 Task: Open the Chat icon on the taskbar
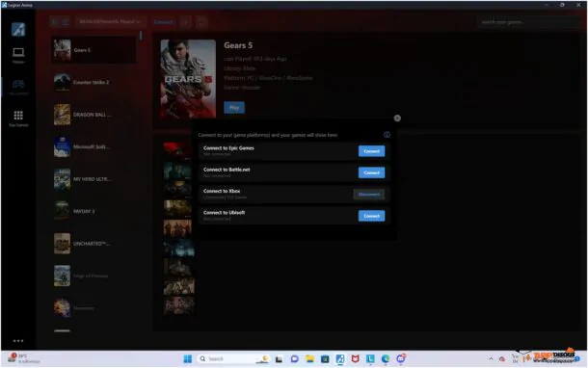pyautogui.click(x=294, y=359)
